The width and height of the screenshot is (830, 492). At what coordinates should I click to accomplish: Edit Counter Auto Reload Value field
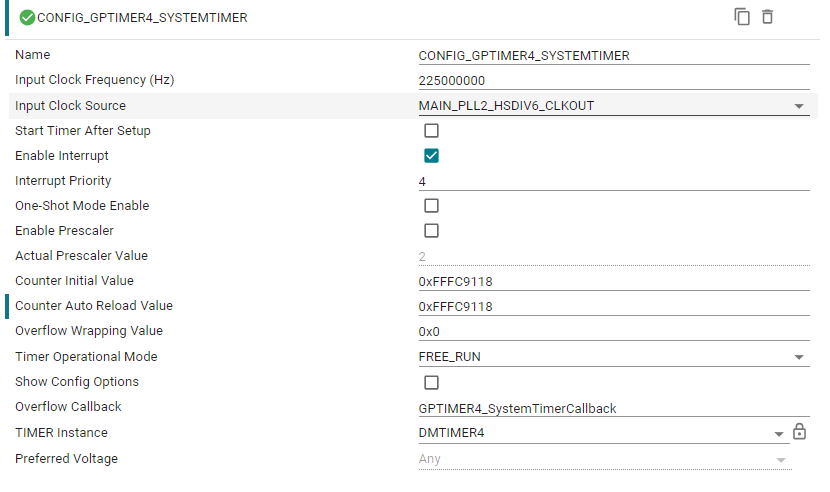pos(614,307)
